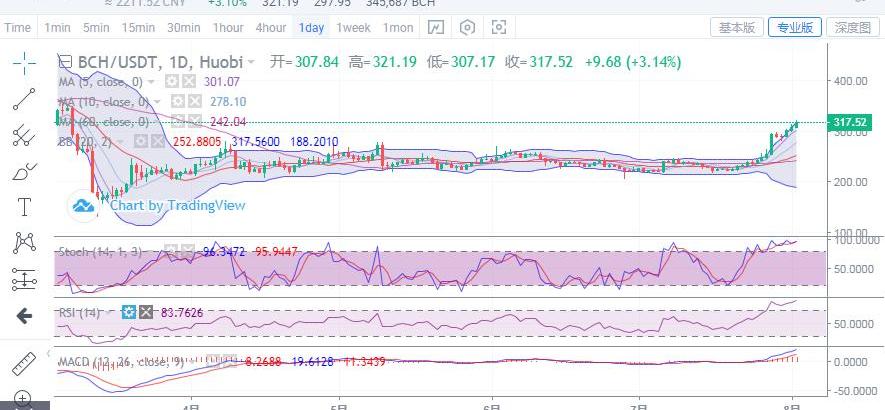Select the ruler measure tool
The height and width of the screenshot is (410, 885).
click(x=24, y=364)
